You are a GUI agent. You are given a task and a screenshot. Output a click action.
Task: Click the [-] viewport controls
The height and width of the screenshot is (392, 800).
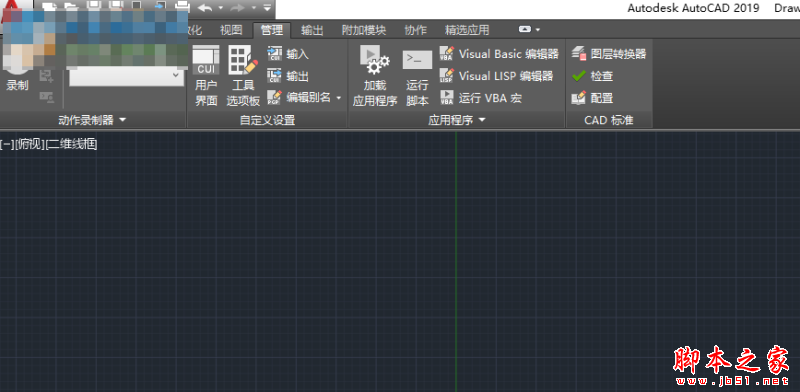click(x=7, y=144)
